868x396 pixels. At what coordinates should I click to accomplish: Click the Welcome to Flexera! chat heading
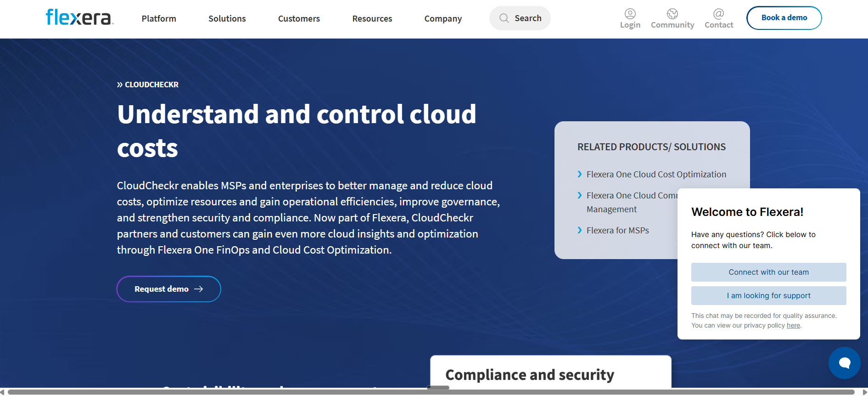pyautogui.click(x=747, y=212)
